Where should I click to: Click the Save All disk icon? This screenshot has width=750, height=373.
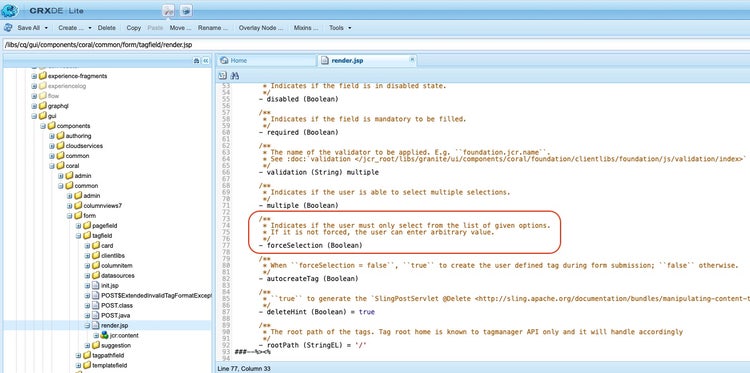pos(8,28)
